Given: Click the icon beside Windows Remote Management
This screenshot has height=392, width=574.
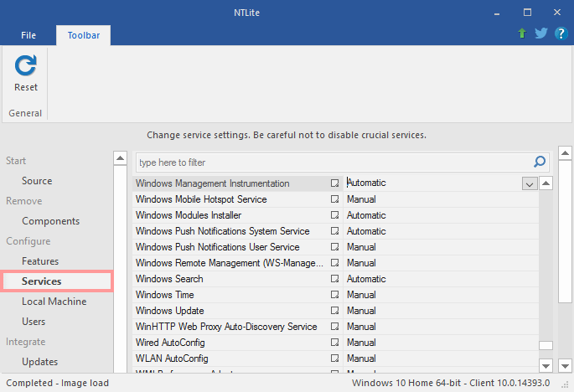Looking at the screenshot, I should (x=334, y=263).
